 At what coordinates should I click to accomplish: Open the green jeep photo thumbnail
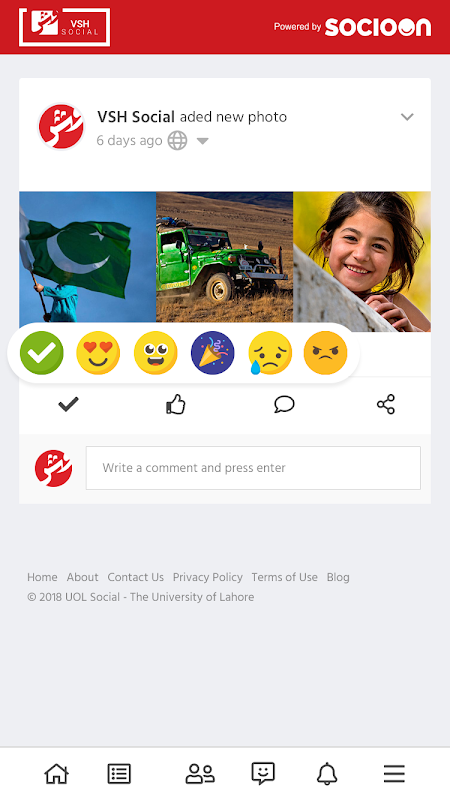pos(224,257)
